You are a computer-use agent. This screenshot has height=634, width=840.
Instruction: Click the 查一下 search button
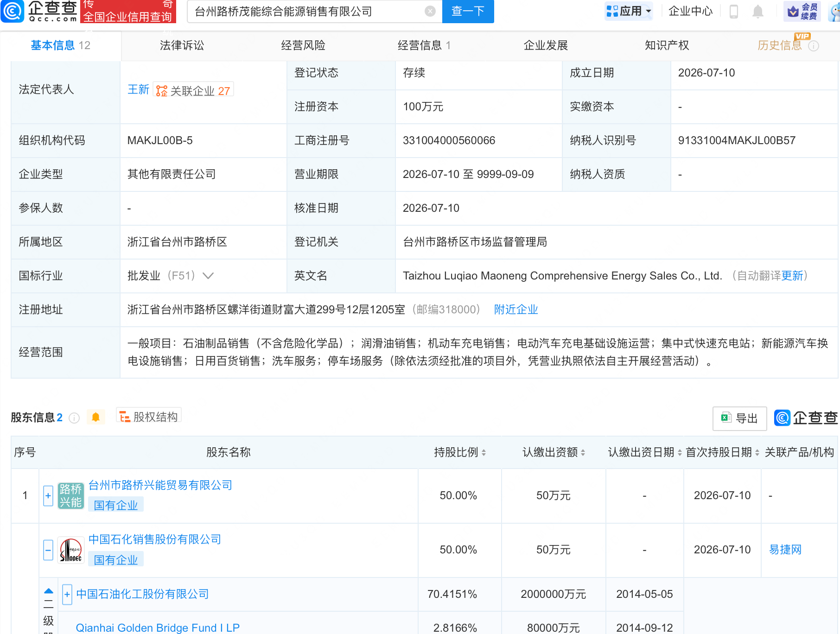(468, 11)
